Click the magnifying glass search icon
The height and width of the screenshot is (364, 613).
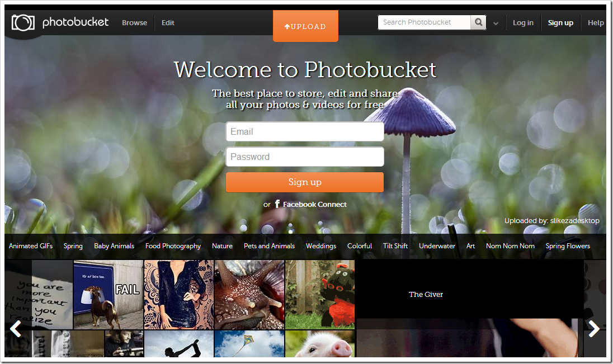coord(478,22)
